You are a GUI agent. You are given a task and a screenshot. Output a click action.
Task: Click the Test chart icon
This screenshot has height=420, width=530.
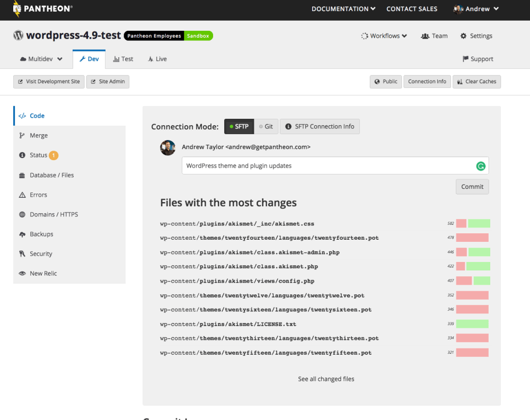pos(116,59)
